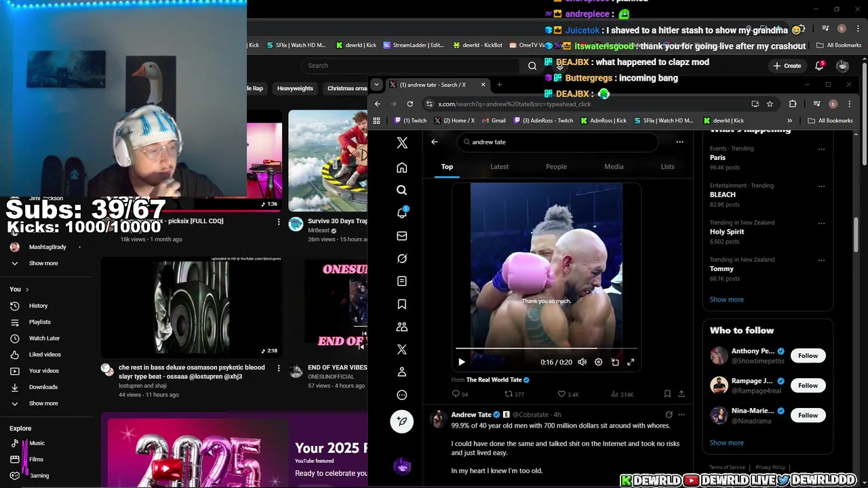Viewport: 868px width, 488px height.
Task: Click the x.com address bar
Action: (583, 104)
